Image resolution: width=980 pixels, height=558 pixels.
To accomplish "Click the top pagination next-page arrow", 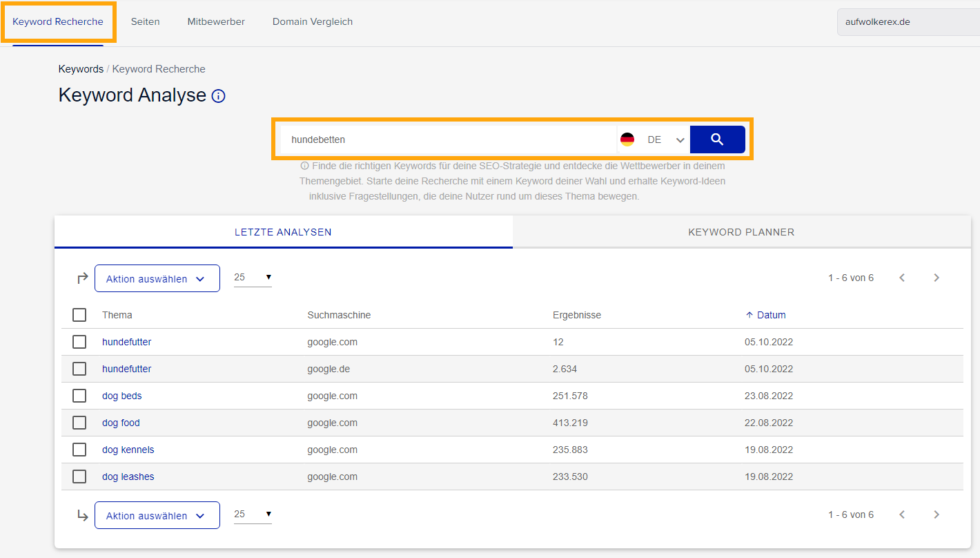I will tap(937, 278).
